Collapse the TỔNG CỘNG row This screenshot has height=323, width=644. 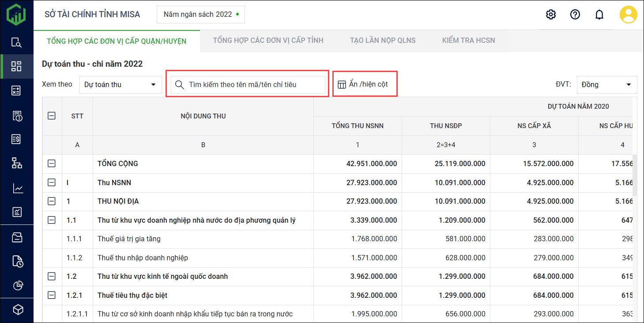click(52, 163)
